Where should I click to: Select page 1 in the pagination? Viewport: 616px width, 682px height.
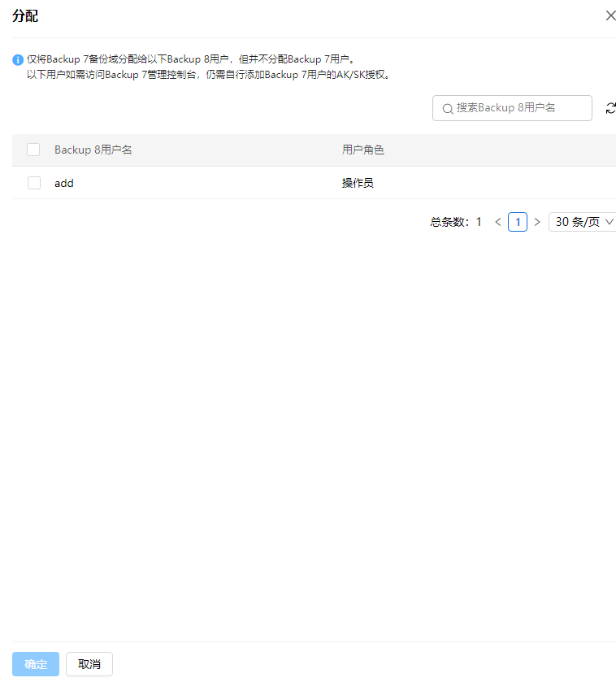click(x=518, y=222)
